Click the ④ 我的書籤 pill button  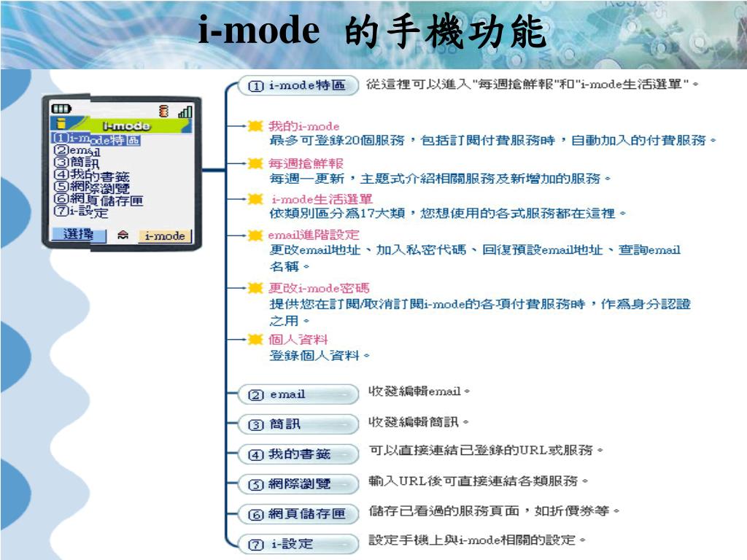(298, 454)
